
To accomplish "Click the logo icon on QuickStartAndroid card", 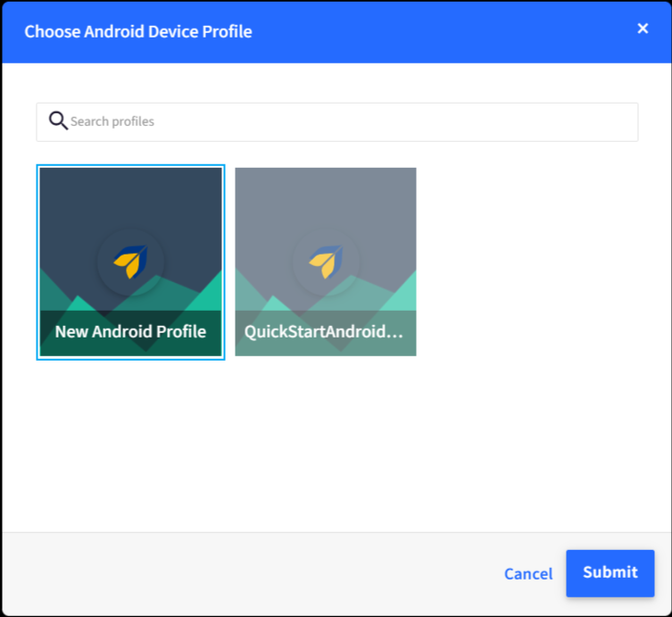I will pos(326,262).
